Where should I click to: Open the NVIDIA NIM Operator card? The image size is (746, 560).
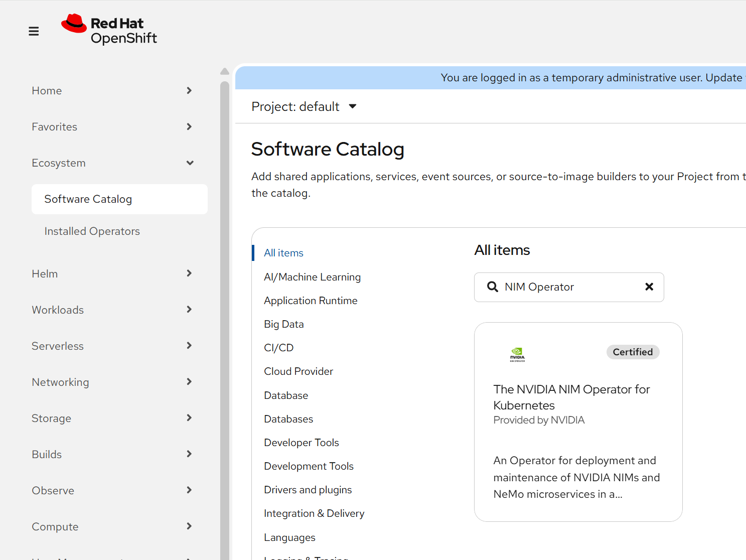(571, 397)
